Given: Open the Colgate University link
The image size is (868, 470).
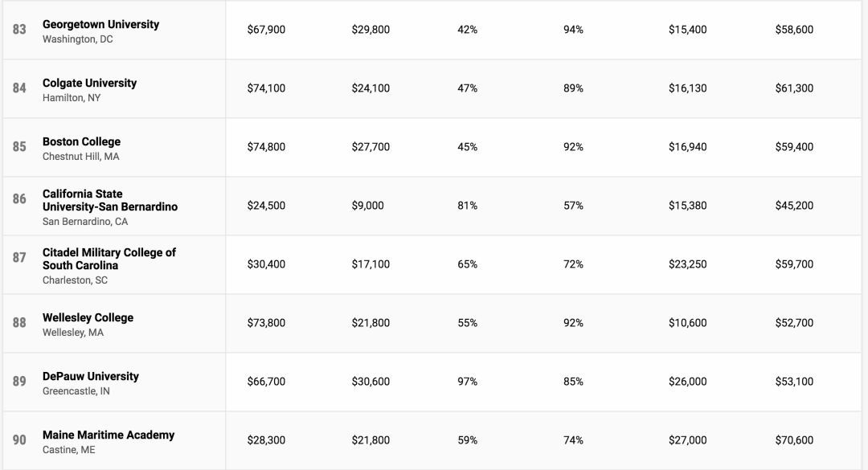Looking at the screenshot, I should pos(89,83).
